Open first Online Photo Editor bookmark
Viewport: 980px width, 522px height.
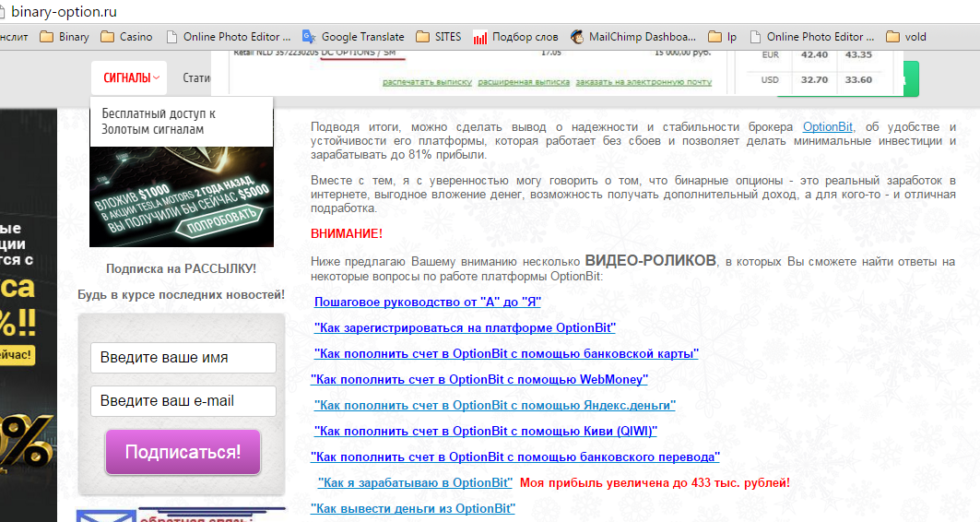(x=229, y=37)
